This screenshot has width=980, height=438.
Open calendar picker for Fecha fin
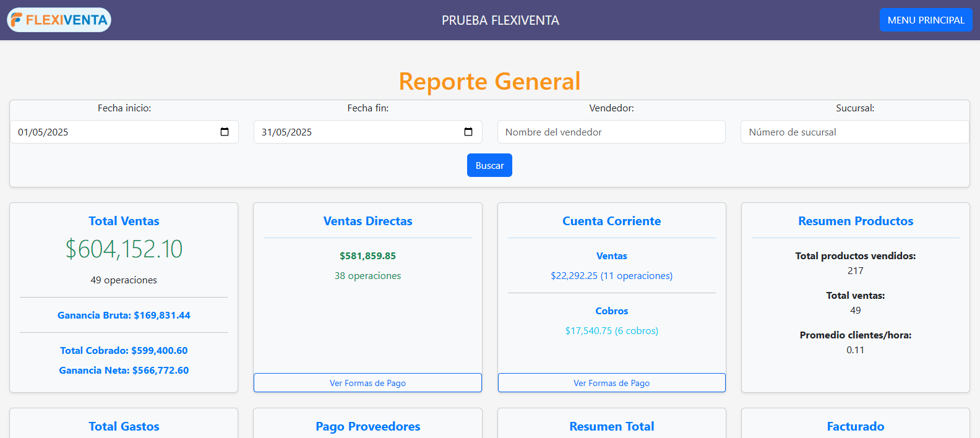pos(468,132)
